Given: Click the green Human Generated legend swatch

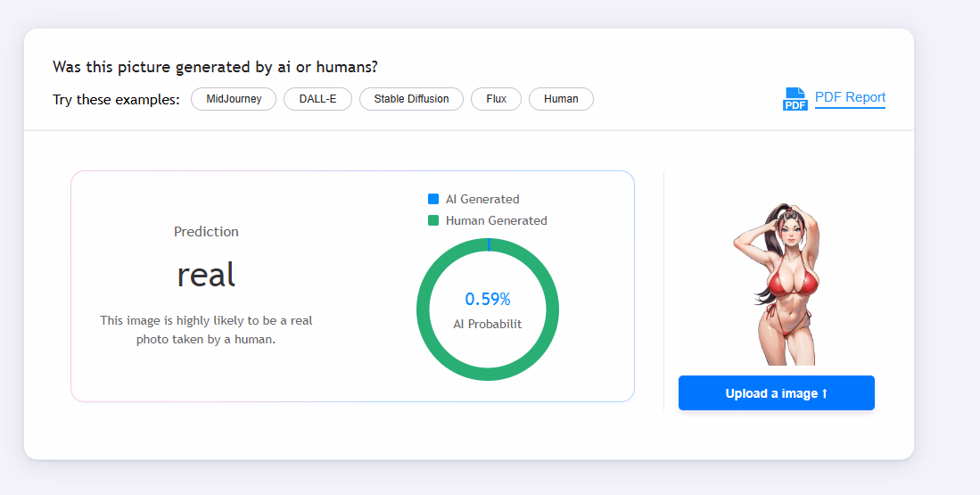Looking at the screenshot, I should pos(433,220).
